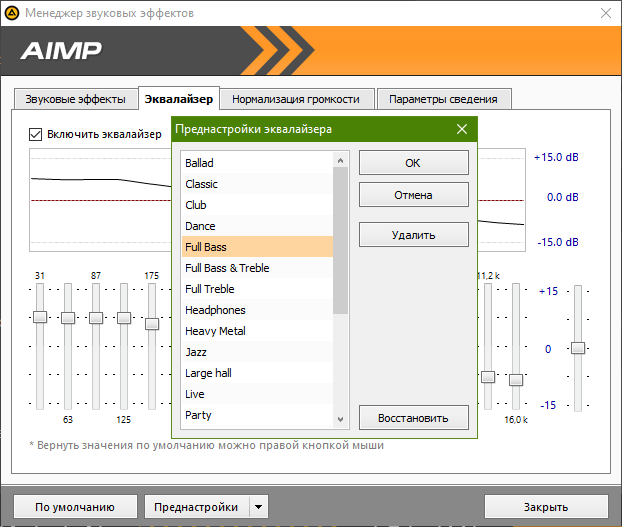Pick the Dance preset

click(257, 226)
